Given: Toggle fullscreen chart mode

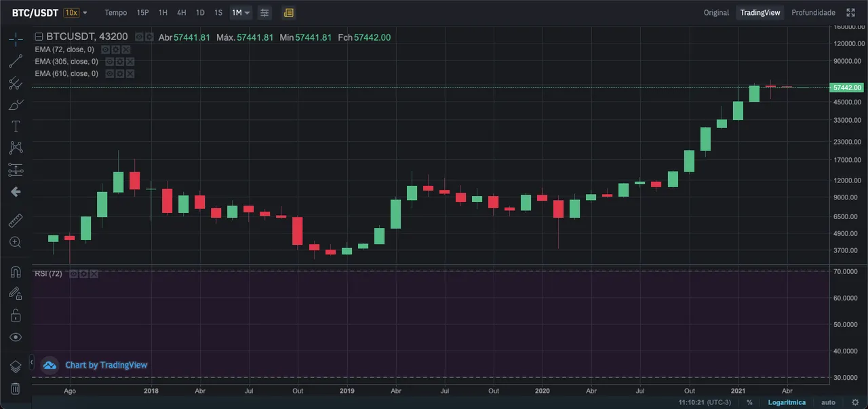Looking at the screenshot, I should point(851,13).
